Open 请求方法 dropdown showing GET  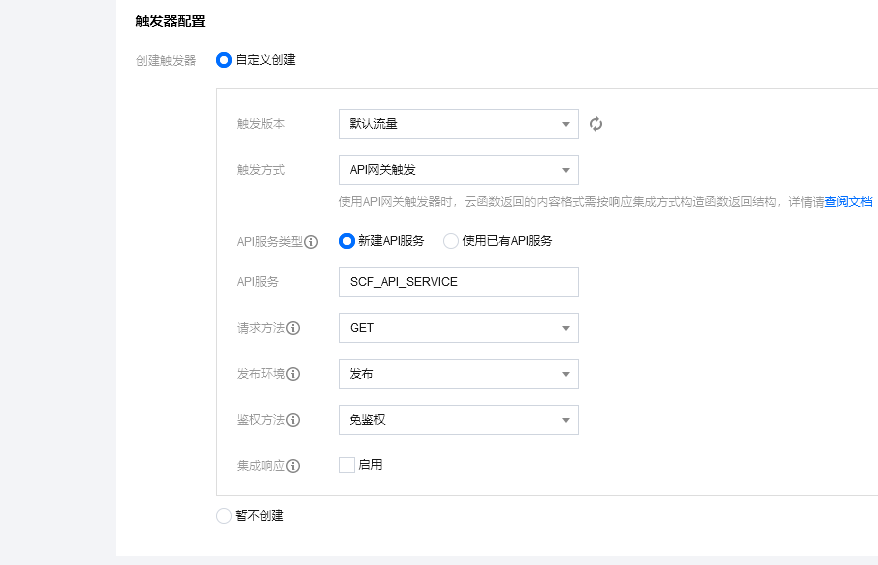[459, 328]
